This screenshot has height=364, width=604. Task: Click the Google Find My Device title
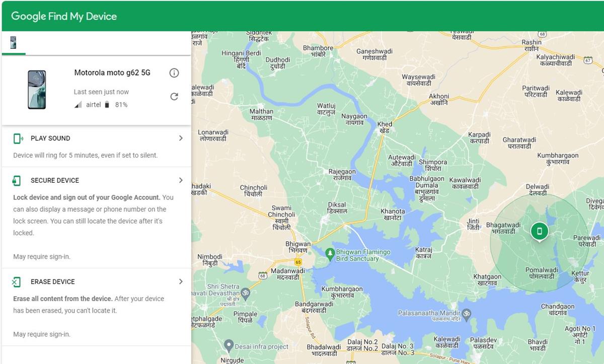64,16
